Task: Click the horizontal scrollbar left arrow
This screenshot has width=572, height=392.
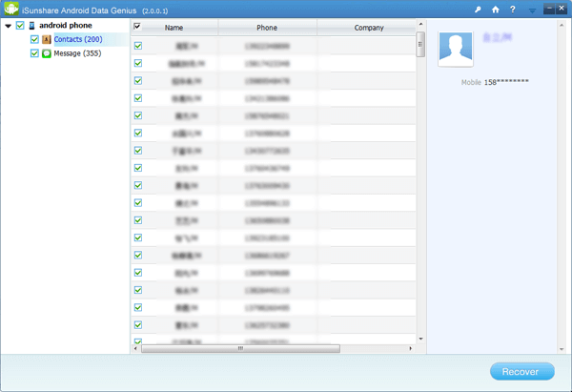Action: tap(135, 348)
